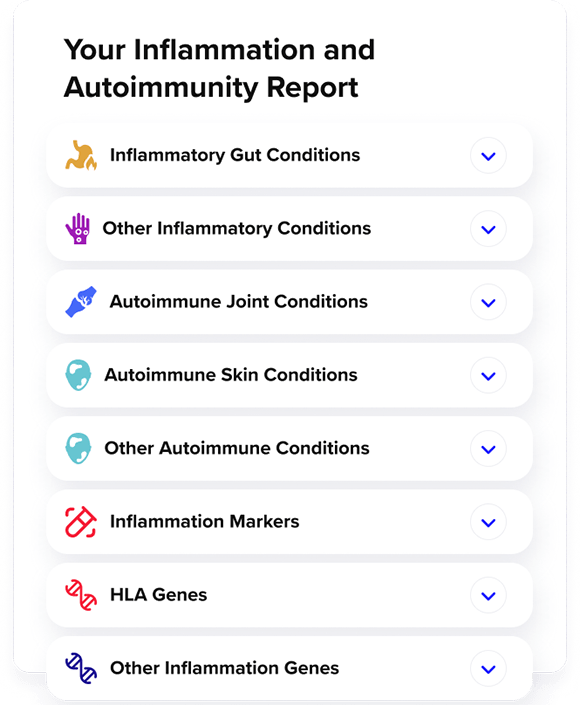Click the teal icon beside Other Autoimmune Conditions
Viewport: 580px width, 705px height.
point(78,448)
